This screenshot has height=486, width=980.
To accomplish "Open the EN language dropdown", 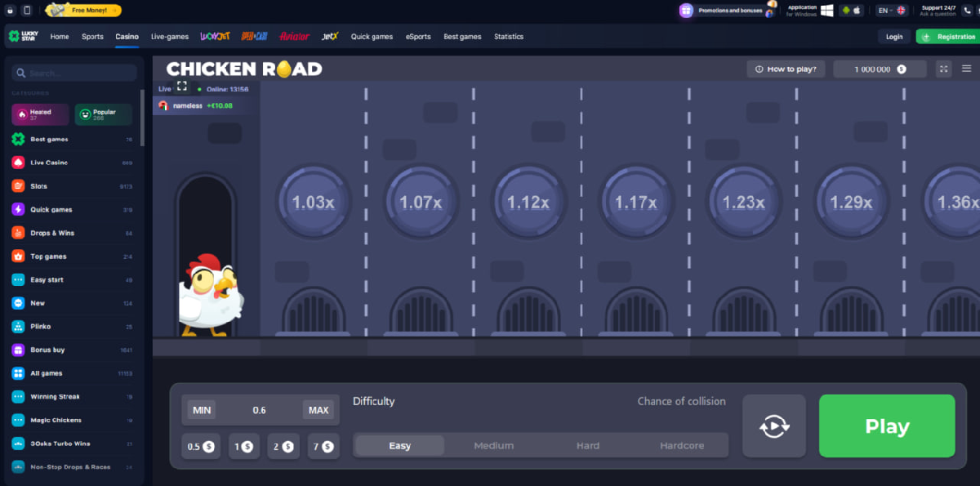I will click(x=891, y=11).
